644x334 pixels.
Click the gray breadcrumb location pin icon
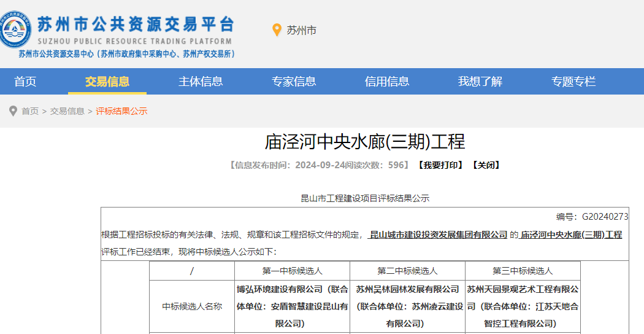13,111
